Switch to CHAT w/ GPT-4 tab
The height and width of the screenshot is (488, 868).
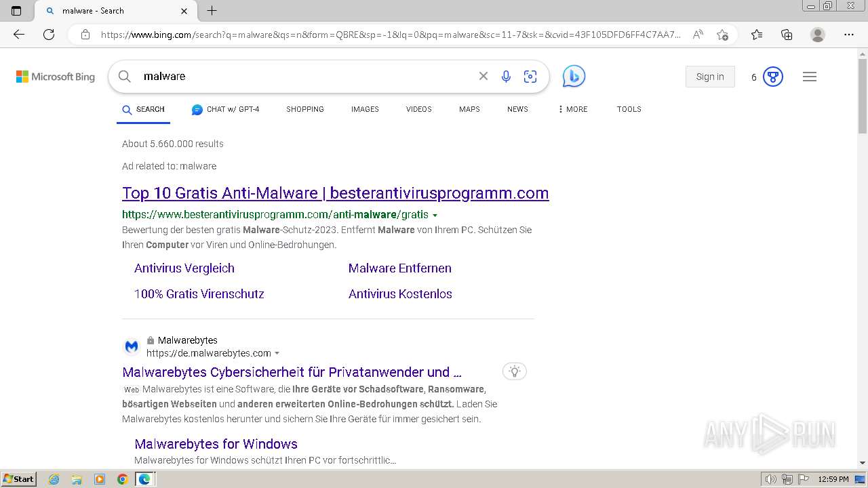[x=225, y=109]
